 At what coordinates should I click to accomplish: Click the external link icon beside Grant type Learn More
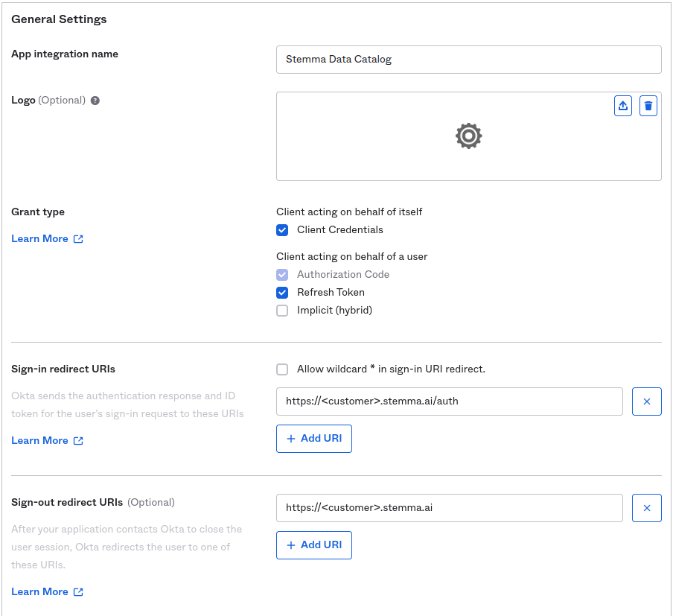pos(78,239)
